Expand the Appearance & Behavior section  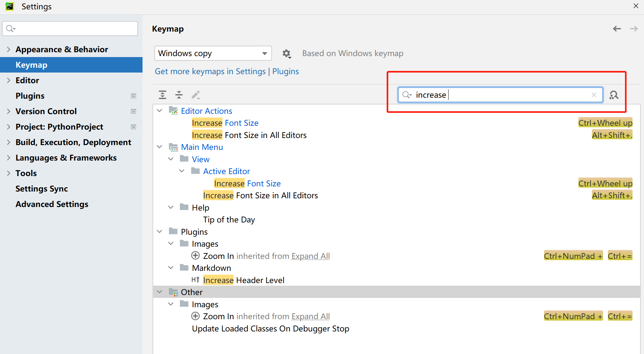coord(8,49)
